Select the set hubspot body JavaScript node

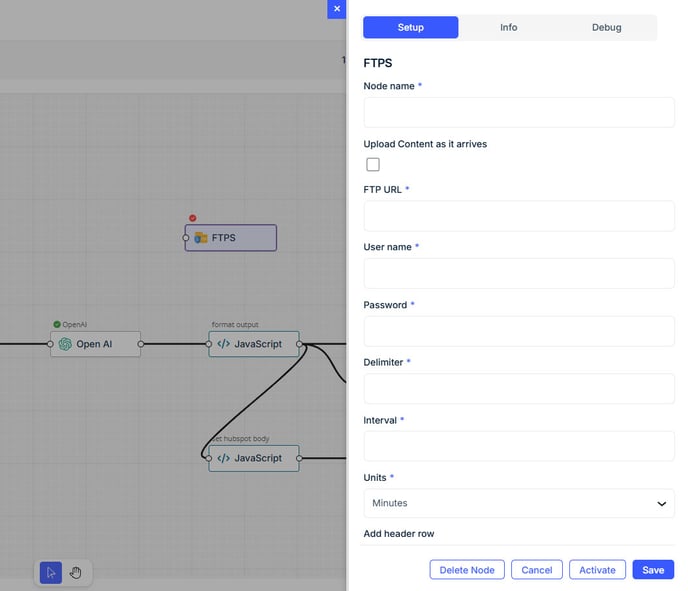(x=254, y=458)
